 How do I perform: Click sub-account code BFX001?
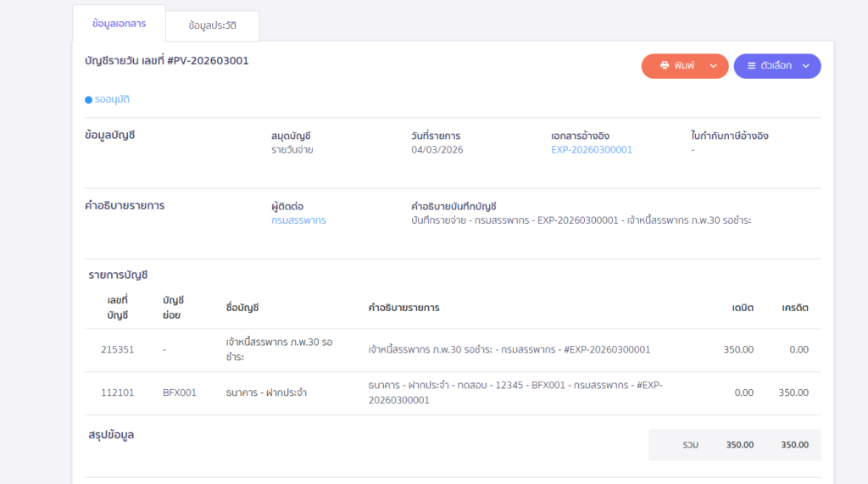pyautogui.click(x=179, y=392)
